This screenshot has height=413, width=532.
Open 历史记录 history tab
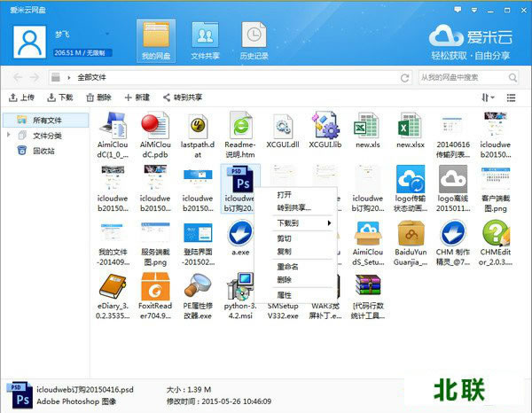254,42
